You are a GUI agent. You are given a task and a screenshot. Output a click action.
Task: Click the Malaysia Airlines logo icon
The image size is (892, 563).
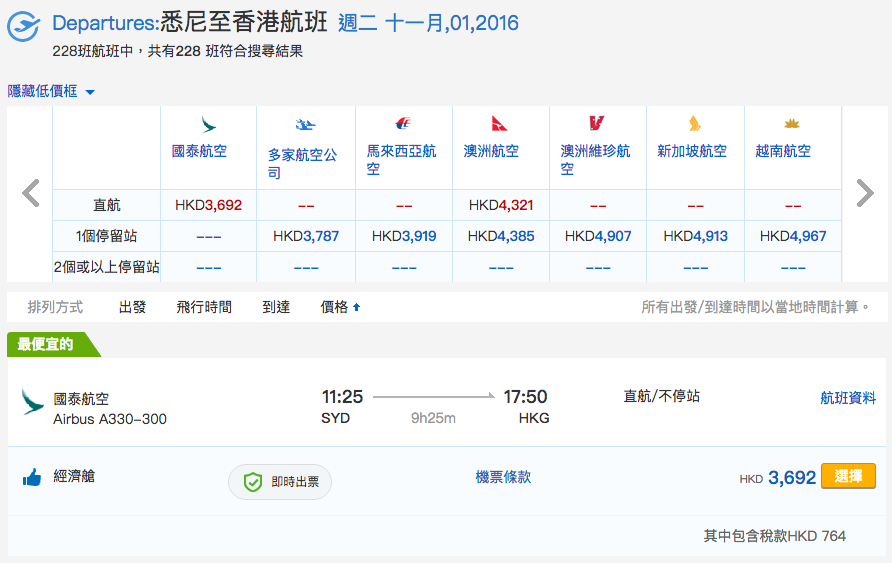[403, 123]
